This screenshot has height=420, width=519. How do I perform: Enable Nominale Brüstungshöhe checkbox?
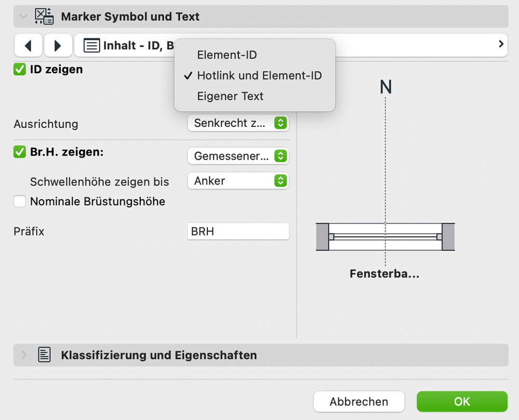[20, 201]
